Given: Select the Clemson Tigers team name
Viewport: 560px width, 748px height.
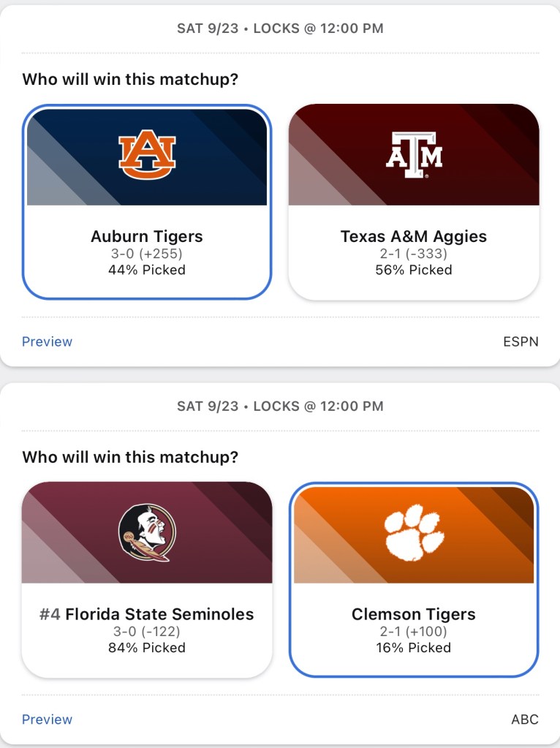Looking at the screenshot, I should 414,614.
